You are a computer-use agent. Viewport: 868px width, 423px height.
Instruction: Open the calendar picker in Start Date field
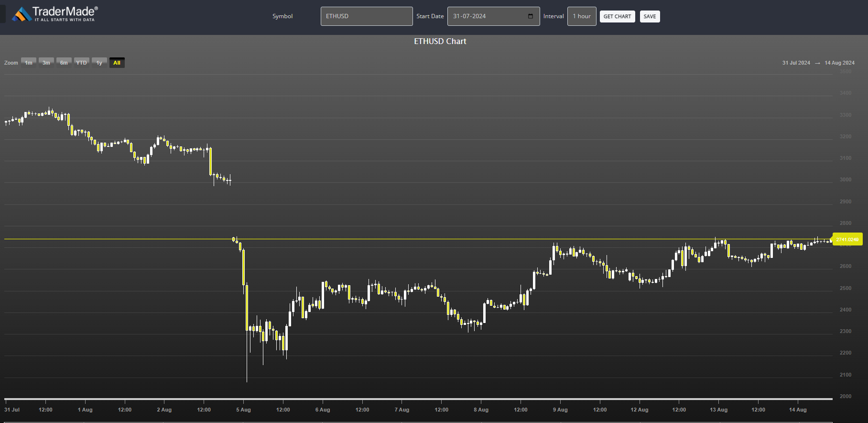point(531,16)
